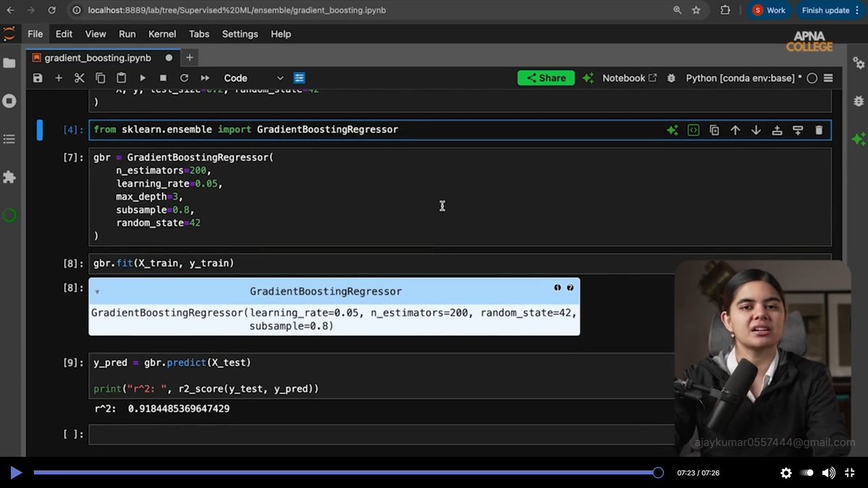Screen dimensions: 868x488
Task: Restart kernel and run all cells icon
Action: (x=205, y=78)
